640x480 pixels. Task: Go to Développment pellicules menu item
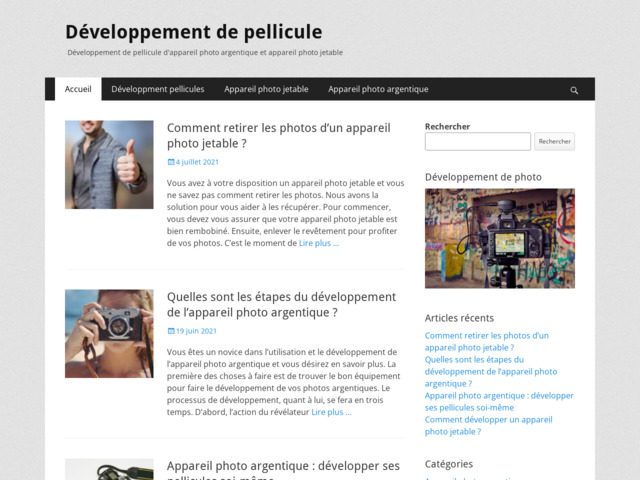pyautogui.click(x=158, y=89)
